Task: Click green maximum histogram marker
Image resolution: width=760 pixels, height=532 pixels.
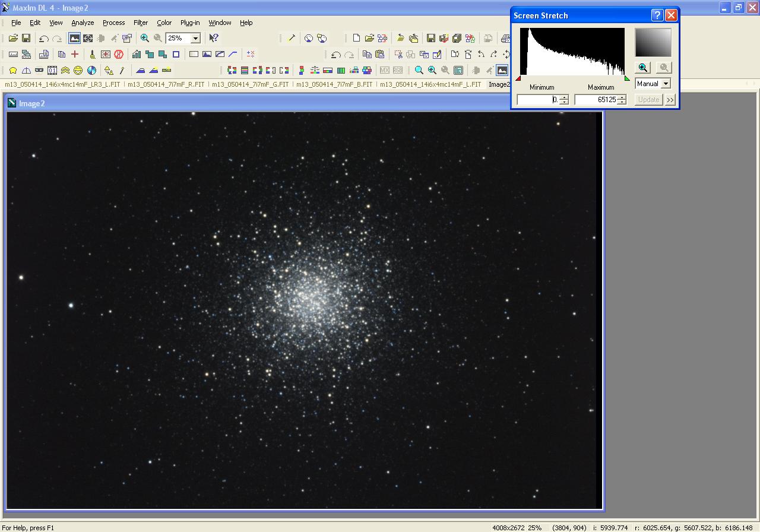Action: click(x=627, y=78)
